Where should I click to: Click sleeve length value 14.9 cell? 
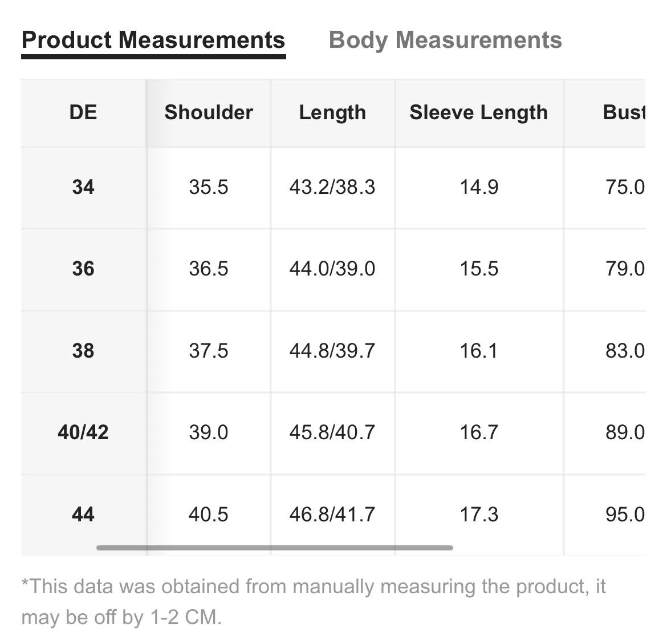click(479, 188)
